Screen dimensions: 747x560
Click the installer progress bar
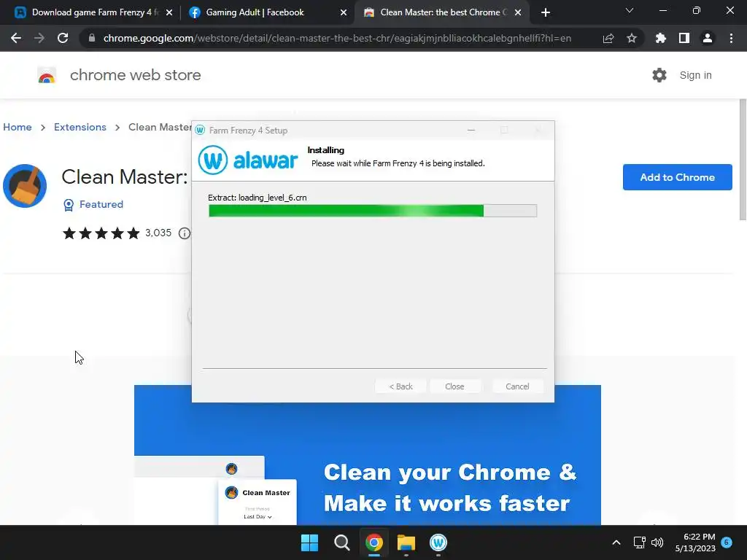[x=373, y=211]
